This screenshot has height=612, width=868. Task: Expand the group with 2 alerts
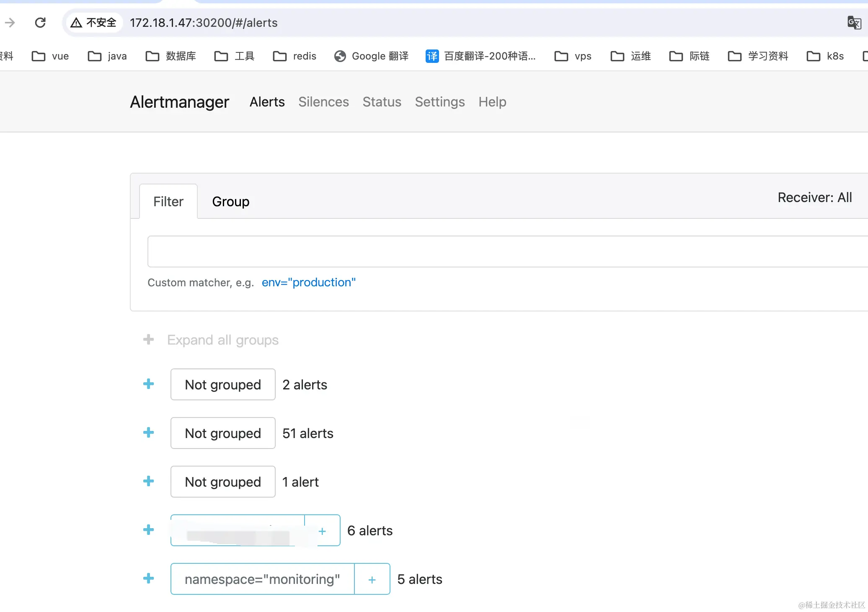click(149, 384)
